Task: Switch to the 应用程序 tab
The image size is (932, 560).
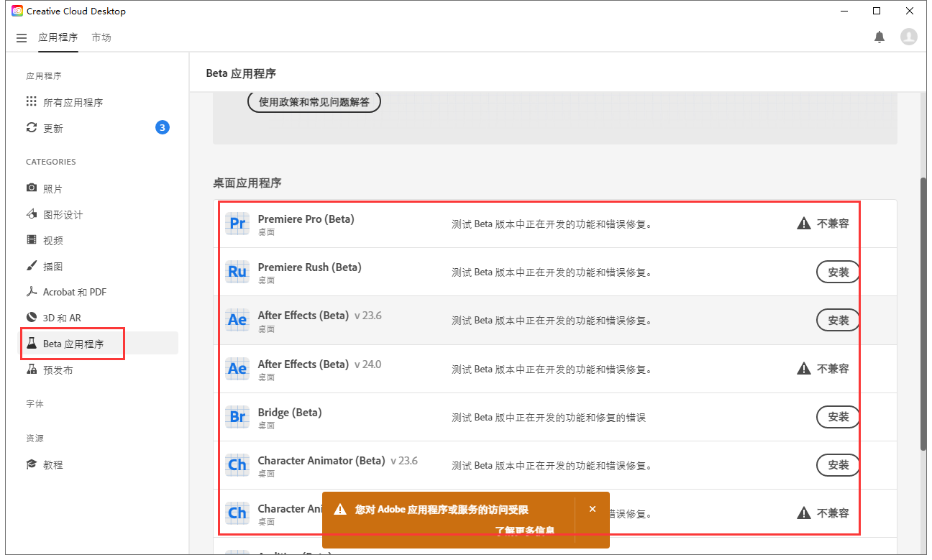Action: (58, 37)
